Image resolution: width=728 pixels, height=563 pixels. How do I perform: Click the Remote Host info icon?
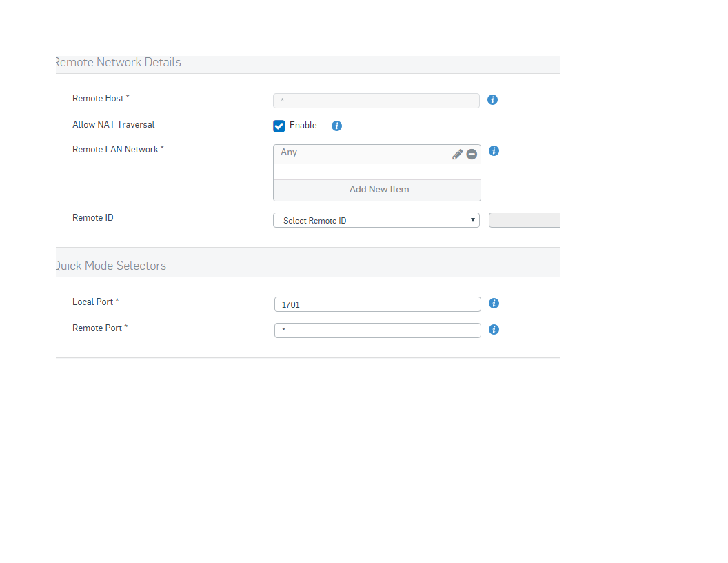pyautogui.click(x=492, y=100)
